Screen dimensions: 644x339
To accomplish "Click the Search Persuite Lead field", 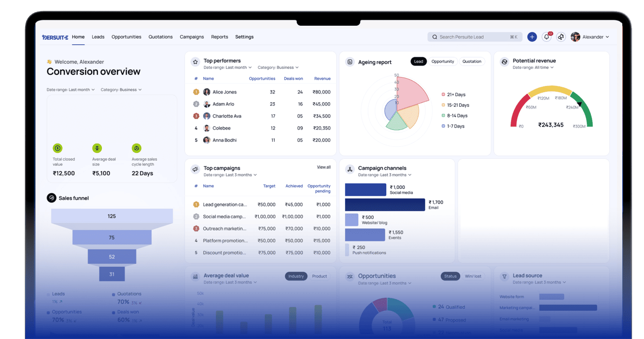I will pos(474,37).
